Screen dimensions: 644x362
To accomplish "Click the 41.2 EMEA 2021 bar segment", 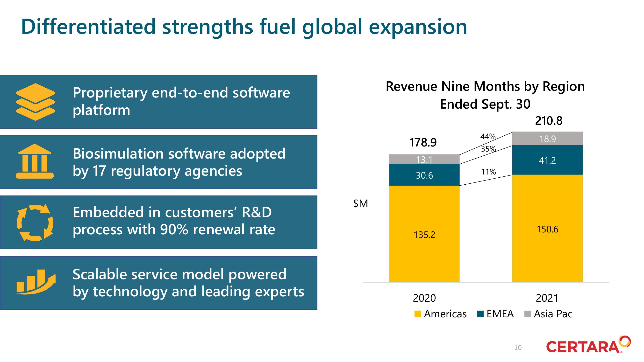I will (x=548, y=160).
